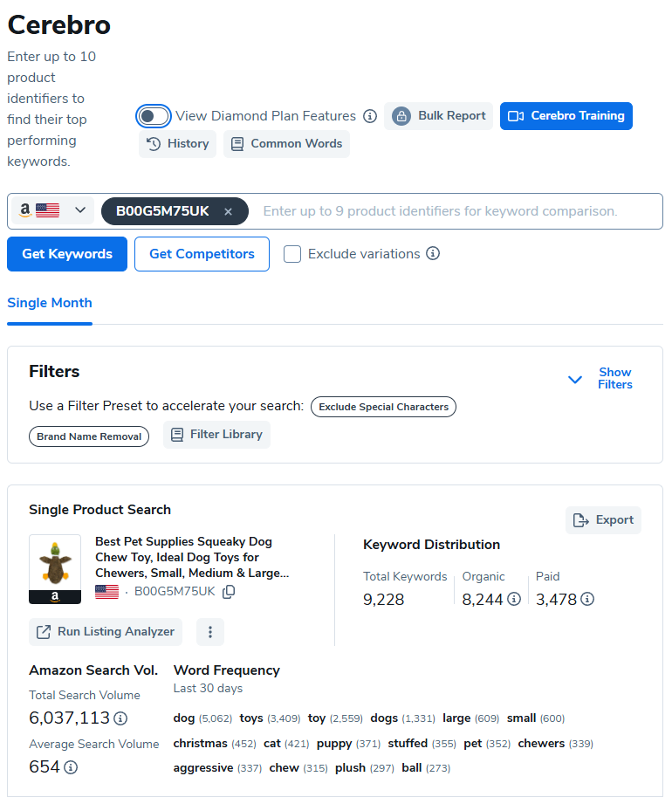Select the Single Month tab

point(50,303)
